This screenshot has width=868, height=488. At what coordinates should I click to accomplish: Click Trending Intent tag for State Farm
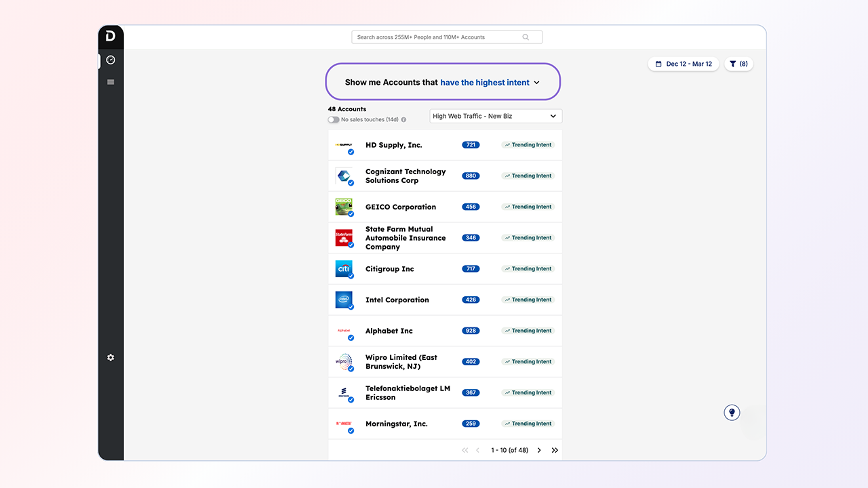[x=528, y=238]
